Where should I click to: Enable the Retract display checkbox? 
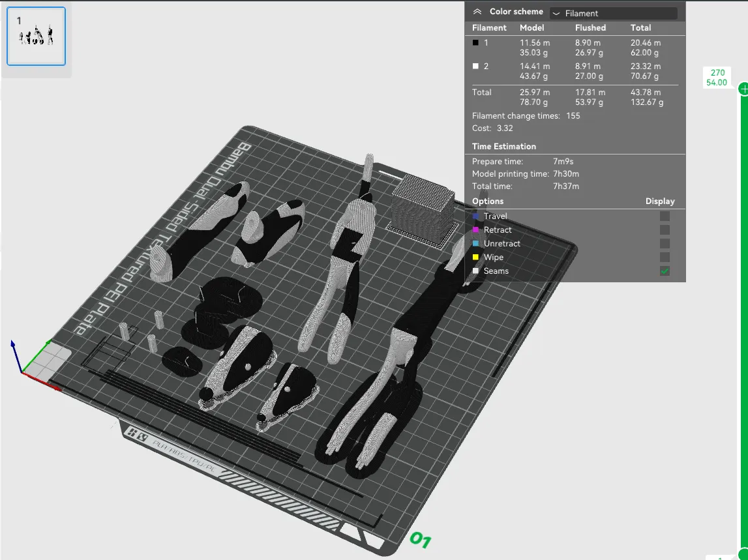[x=665, y=230]
